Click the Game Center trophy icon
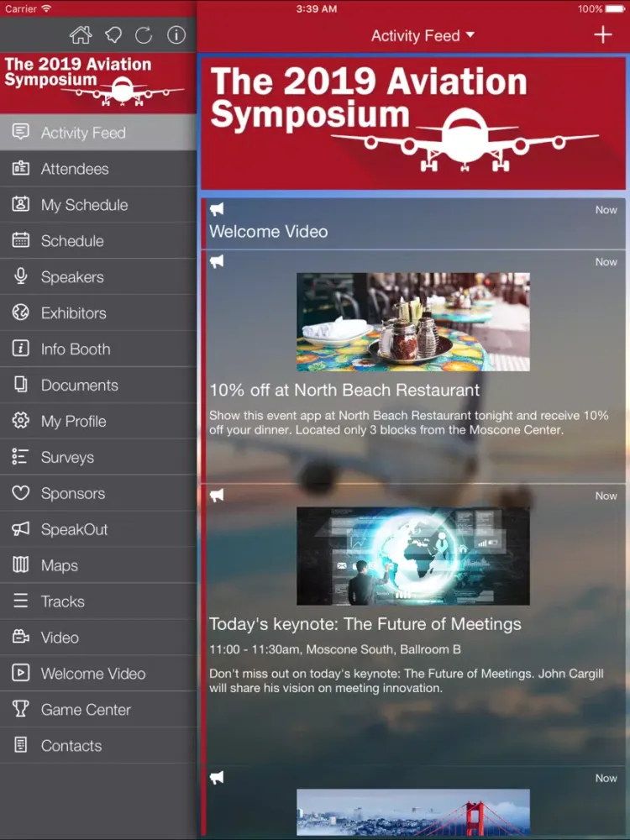 coord(21,710)
